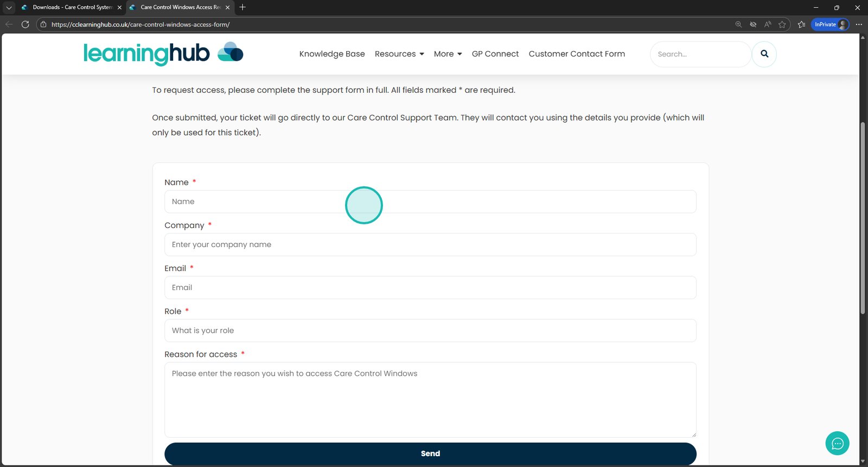Expand the More dropdown menu
This screenshot has height=467, width=868.
click(448, 54)
